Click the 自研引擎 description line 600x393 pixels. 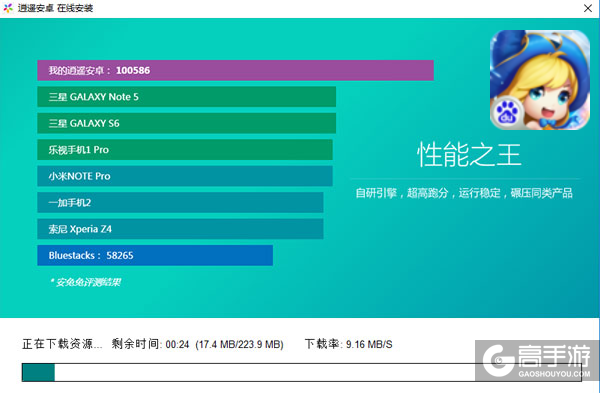coord(464,193)
